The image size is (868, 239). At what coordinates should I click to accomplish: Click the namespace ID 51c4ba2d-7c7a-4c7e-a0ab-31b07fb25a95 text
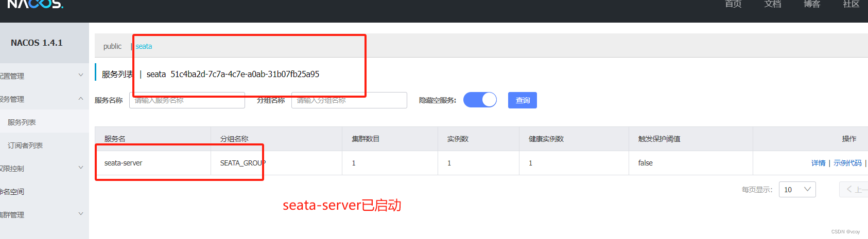pyautogui.click(x=245, y=74)
